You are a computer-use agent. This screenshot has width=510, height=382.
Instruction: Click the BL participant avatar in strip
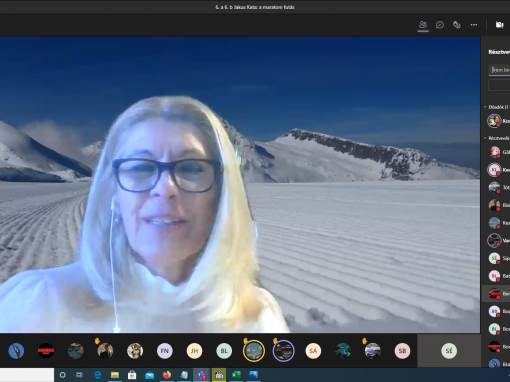pos(224,351)
